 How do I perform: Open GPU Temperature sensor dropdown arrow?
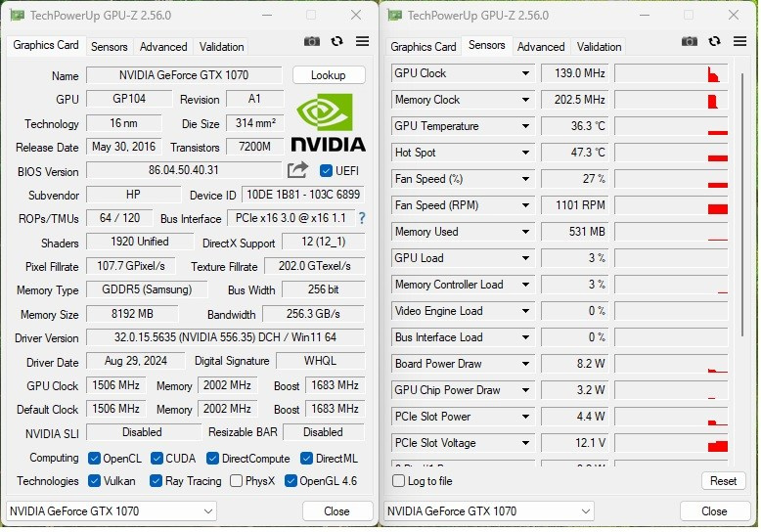coord(525,126)
